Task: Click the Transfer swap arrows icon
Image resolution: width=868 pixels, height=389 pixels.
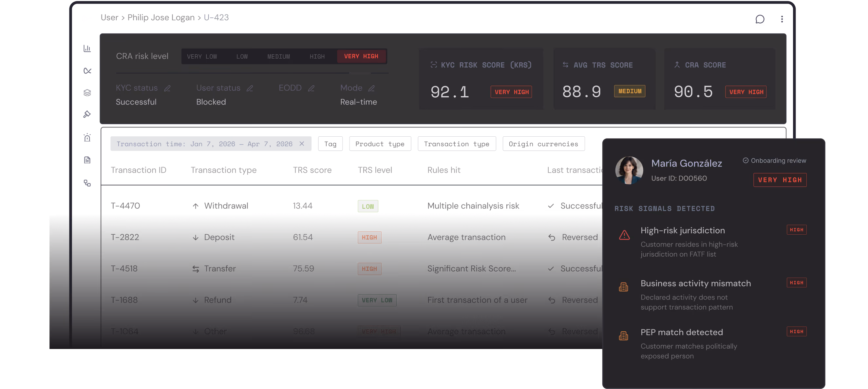Action: pos(196,269)
